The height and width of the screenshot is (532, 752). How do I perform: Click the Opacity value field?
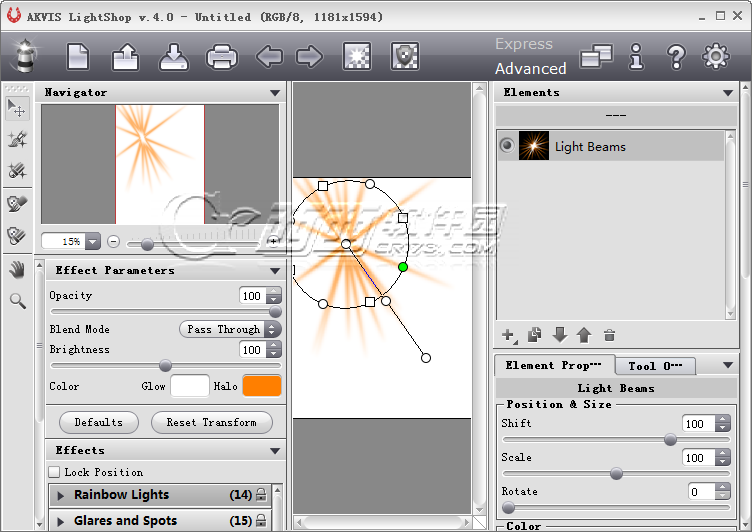click(x=252, y=296)
